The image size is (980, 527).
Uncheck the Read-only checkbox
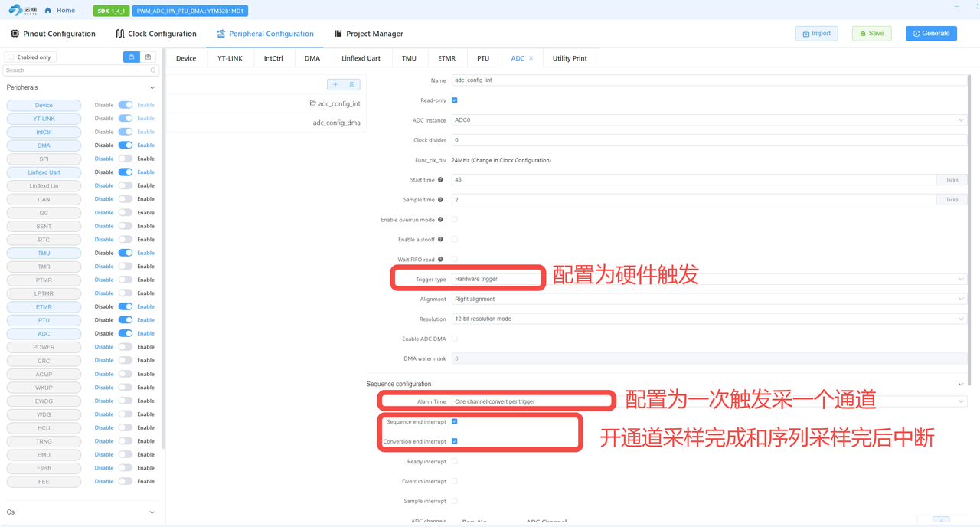pos(455,100)
